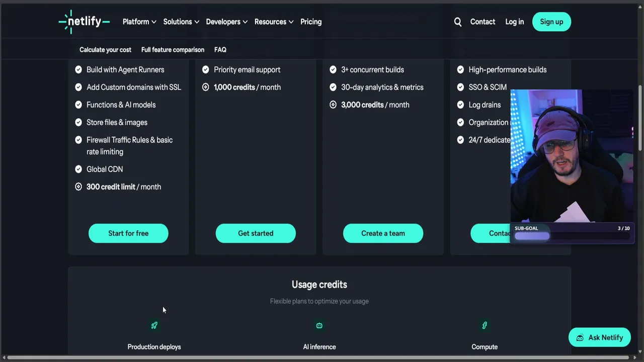
Task: Click the AI inference robot icon
Action: [319, 326]
